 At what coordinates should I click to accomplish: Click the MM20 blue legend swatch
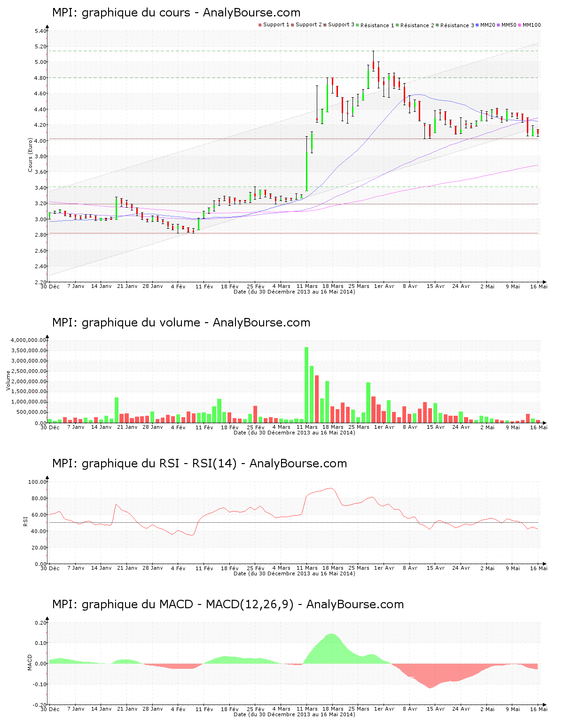click(x=478, y=25)
